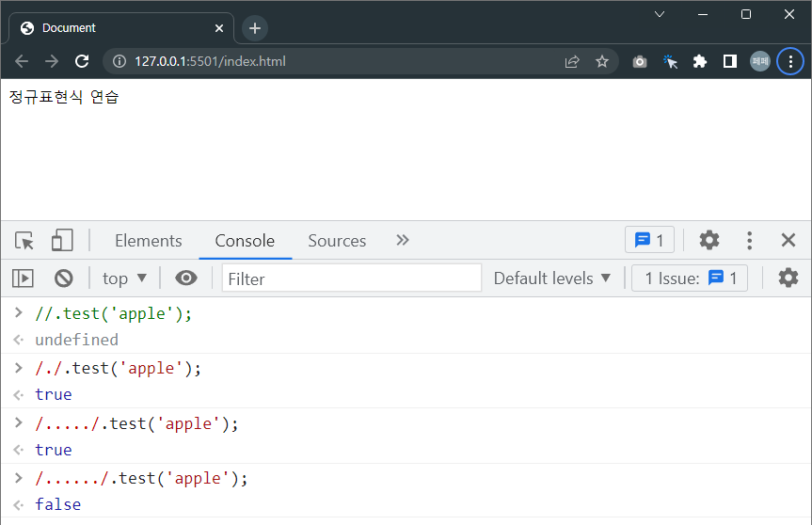
Task: Clear the console
Action: click(64, 278)
